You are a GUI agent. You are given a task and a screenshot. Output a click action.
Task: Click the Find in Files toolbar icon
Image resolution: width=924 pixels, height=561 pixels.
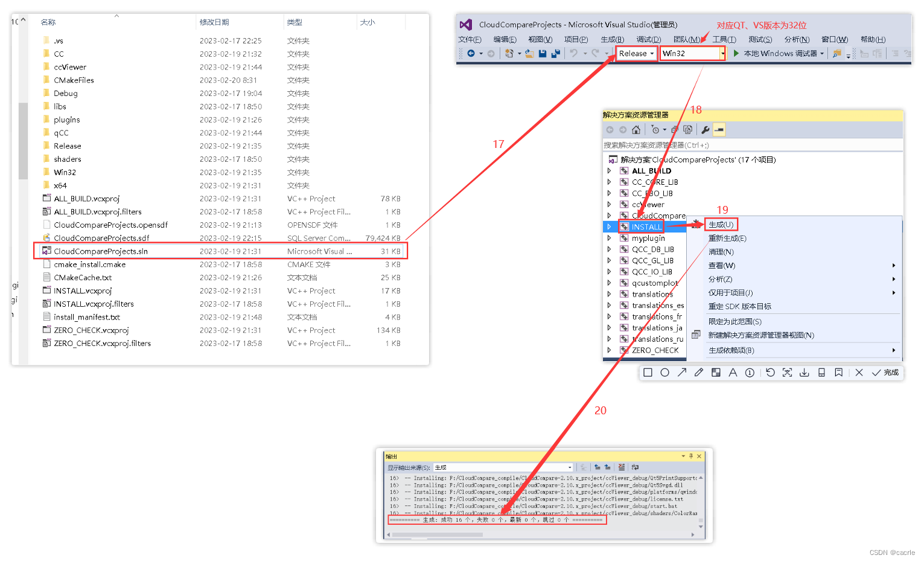coord(836,54)
